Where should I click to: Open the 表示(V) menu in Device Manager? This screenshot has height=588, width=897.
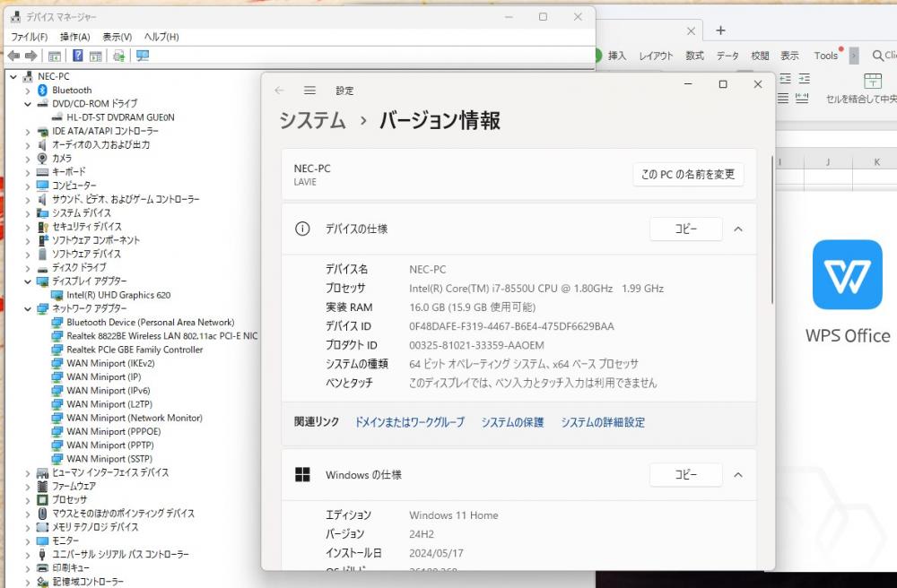[118, 37]
